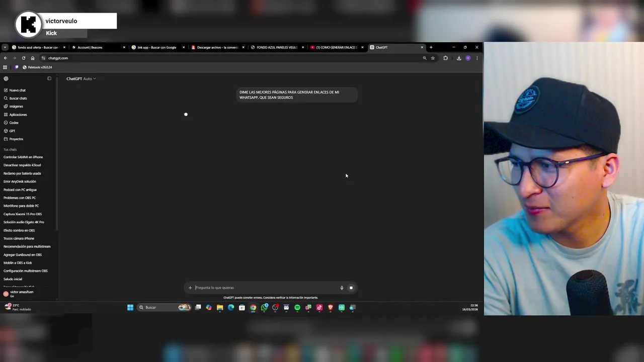Open Brave browser from the taskbar
Screen dimensions: 644x362
pyautogui.click(x=331, y=307)
